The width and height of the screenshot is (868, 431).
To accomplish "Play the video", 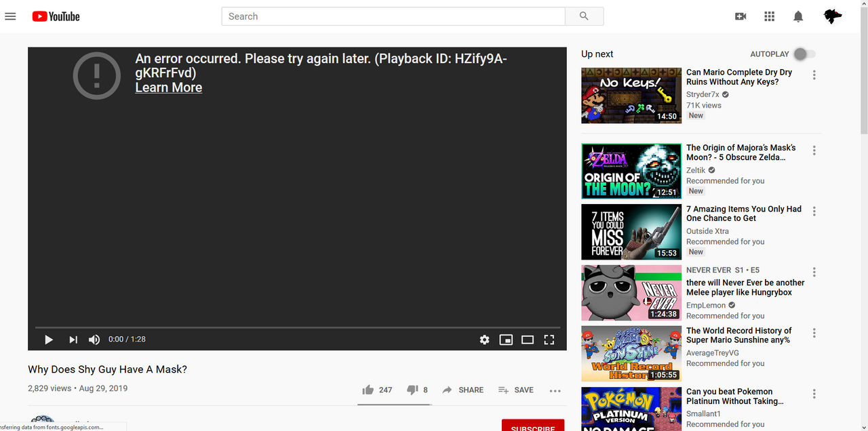I will (x=49, y=340).
